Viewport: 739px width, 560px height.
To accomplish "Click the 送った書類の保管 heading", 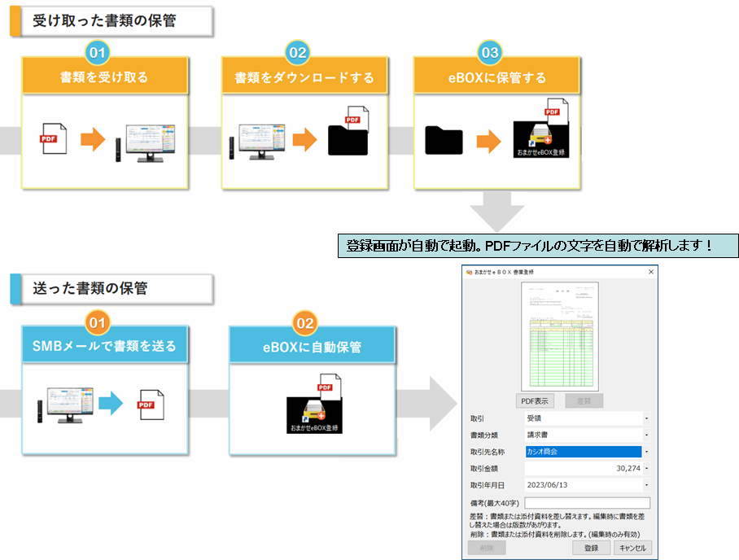I will 90,288.
